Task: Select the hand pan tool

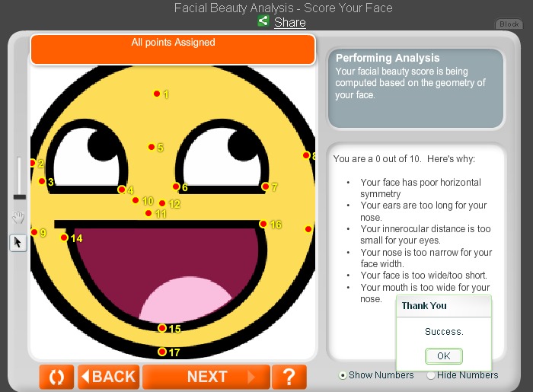Action: 18,217
